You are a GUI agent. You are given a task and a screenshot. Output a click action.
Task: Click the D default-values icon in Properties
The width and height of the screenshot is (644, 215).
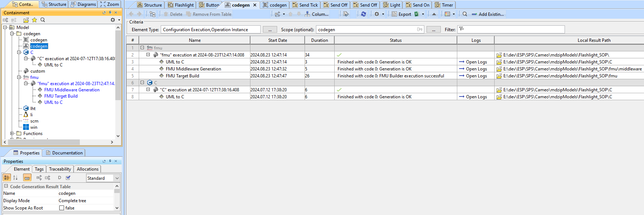[x=60, y=178]
